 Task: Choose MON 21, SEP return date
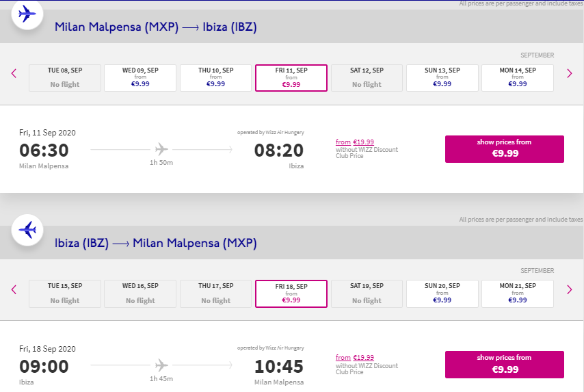[518, 293]
